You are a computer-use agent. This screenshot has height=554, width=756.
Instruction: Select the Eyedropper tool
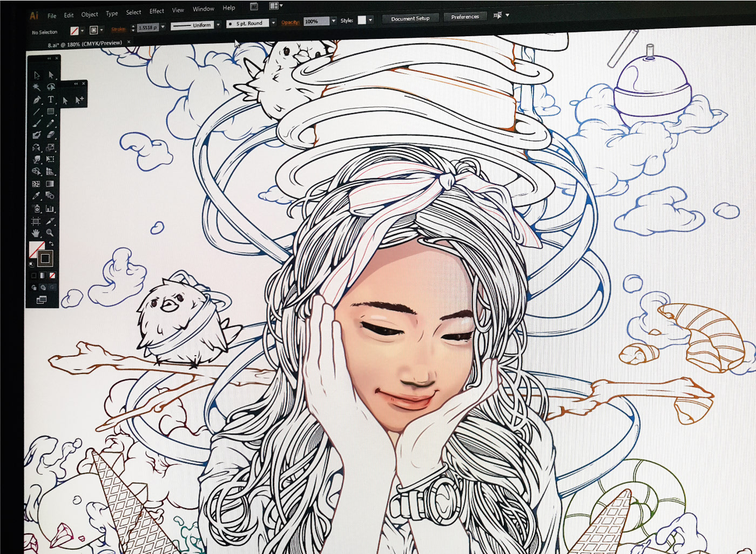pyautogui.click(x=36, y=196)
